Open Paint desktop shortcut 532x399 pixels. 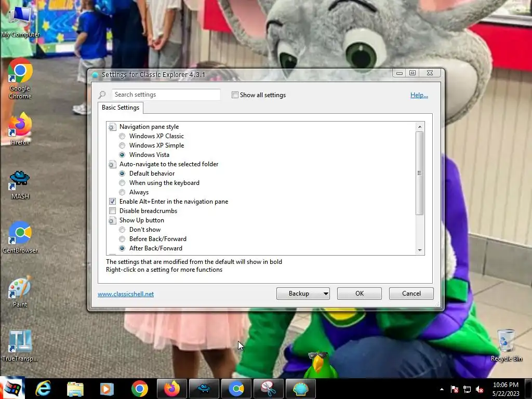(x=20, y=292)
